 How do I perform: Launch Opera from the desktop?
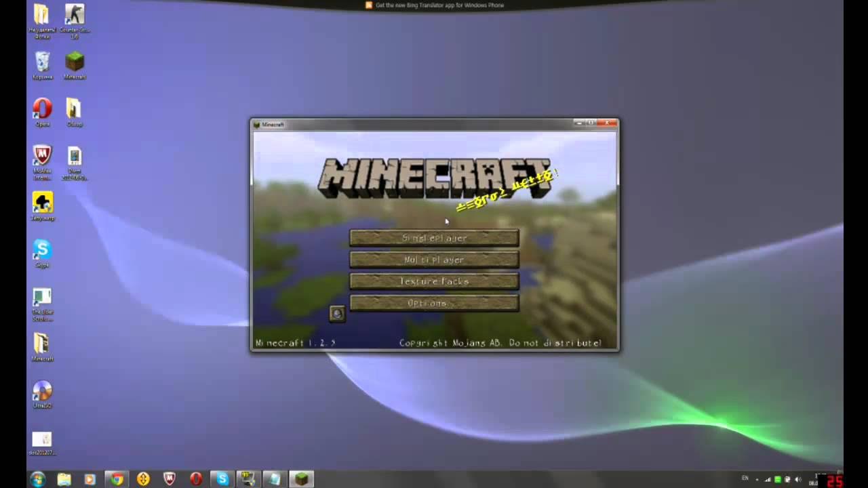click(x=42, y=112)
